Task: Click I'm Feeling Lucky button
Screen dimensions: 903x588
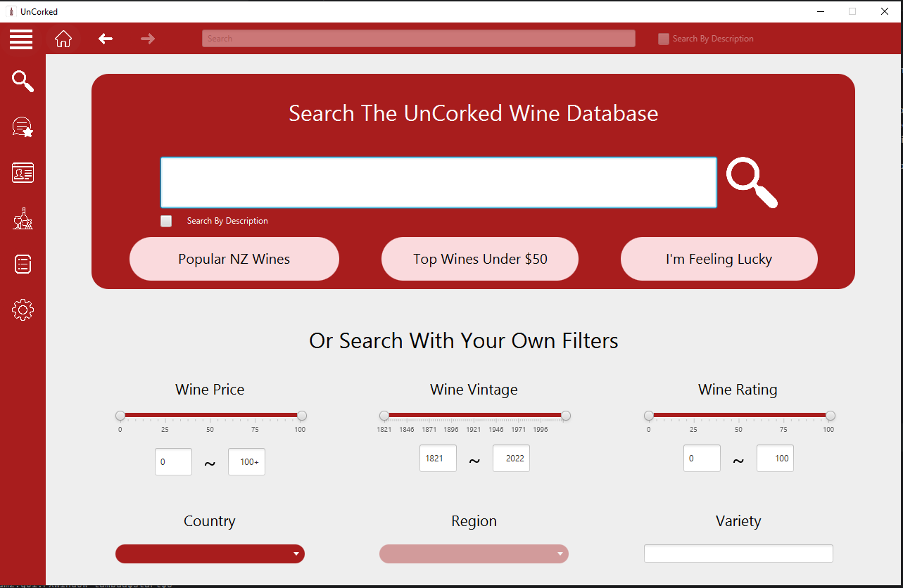Action: click(x=719, y=259)
